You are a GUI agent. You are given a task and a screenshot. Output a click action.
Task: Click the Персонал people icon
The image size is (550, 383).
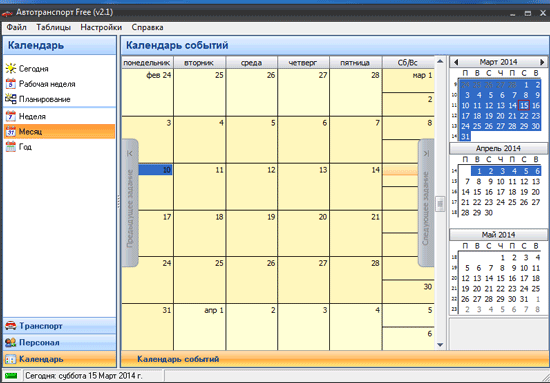coord(11,342)
